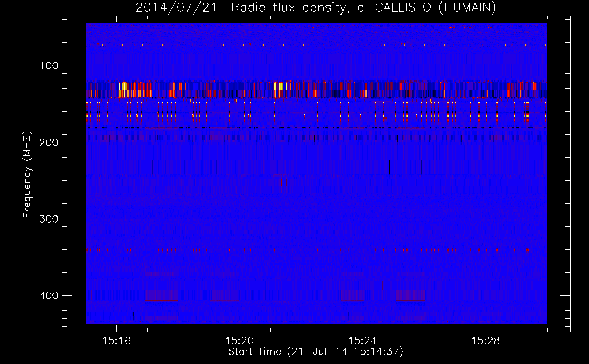The image size is (589, 364).
Task: Click the 'Frequency (MHZ)' axis label
Action: pos(27,175)
